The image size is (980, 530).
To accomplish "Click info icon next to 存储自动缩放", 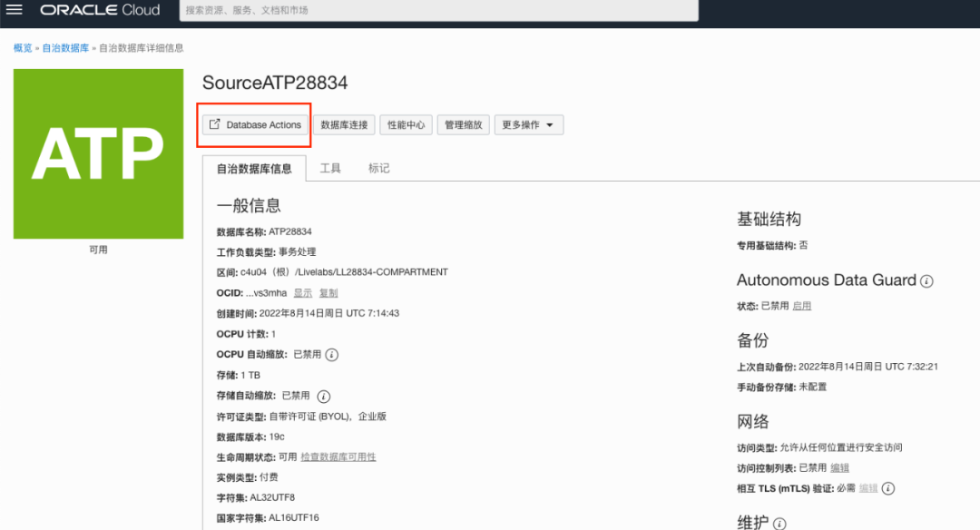I will [323, 397].
